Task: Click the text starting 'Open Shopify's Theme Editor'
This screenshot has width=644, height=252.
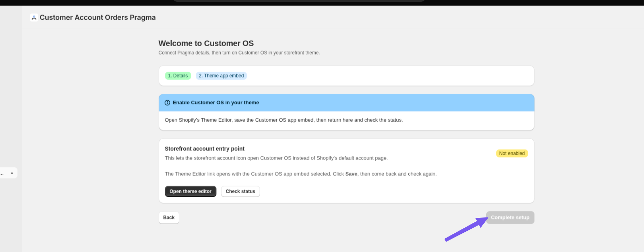Action: pyautogui.click(x=284, y=120)
